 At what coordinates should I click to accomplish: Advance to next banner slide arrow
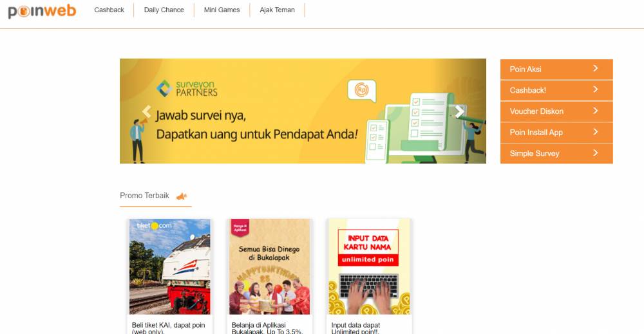click(x=459, y=111)
